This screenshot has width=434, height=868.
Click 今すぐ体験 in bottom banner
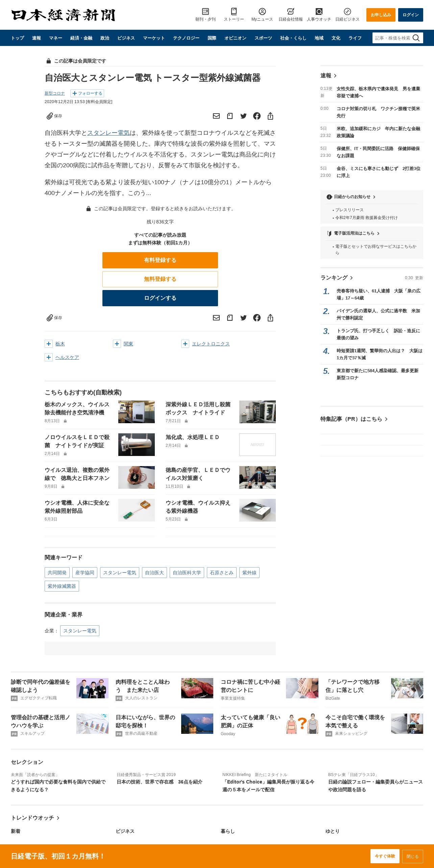point(385,856)
